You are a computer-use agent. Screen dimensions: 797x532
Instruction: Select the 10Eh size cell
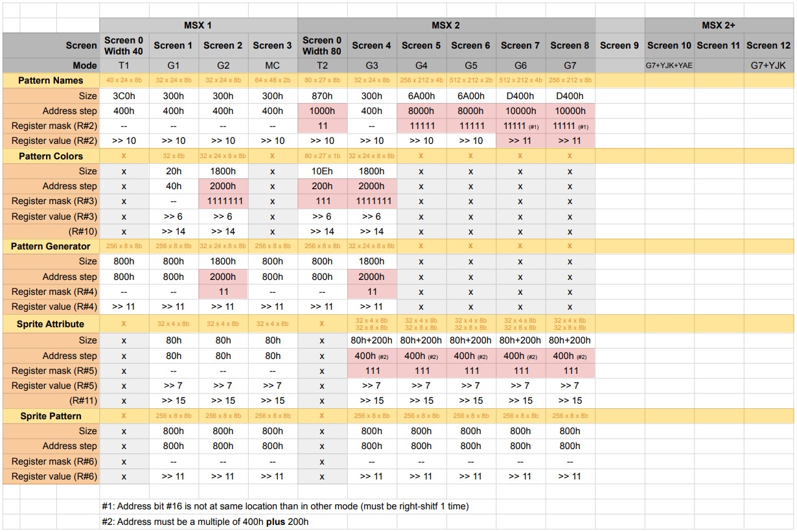pos(322,171)
